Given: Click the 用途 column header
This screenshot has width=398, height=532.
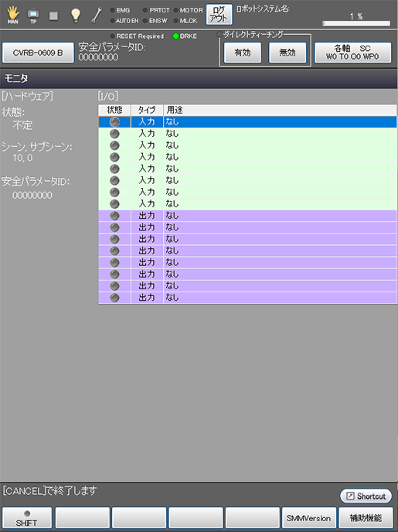Looking at the screenshot, I should pos(280,110).
